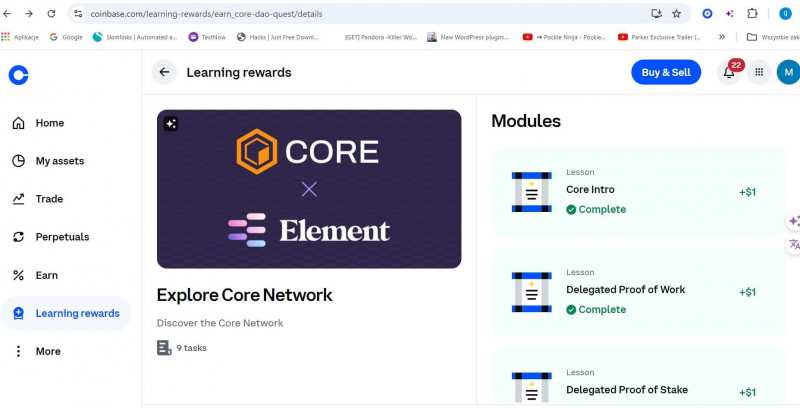Image resolution: width=800 pixels, height=408 pixels.
Task: Open the browser extensions puzzle icon
Action: (753, 14)
